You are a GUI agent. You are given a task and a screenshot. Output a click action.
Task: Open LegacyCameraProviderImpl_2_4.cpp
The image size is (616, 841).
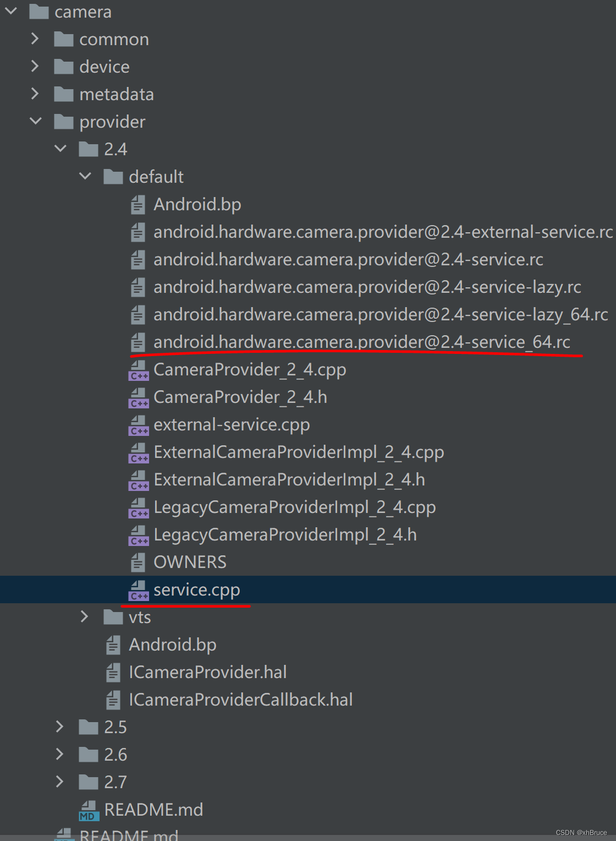click(x=294, y=507)
